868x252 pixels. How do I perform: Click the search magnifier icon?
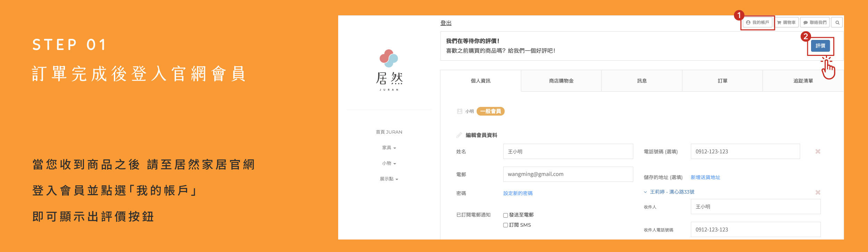pyautogui.click(x=837, y=23)
